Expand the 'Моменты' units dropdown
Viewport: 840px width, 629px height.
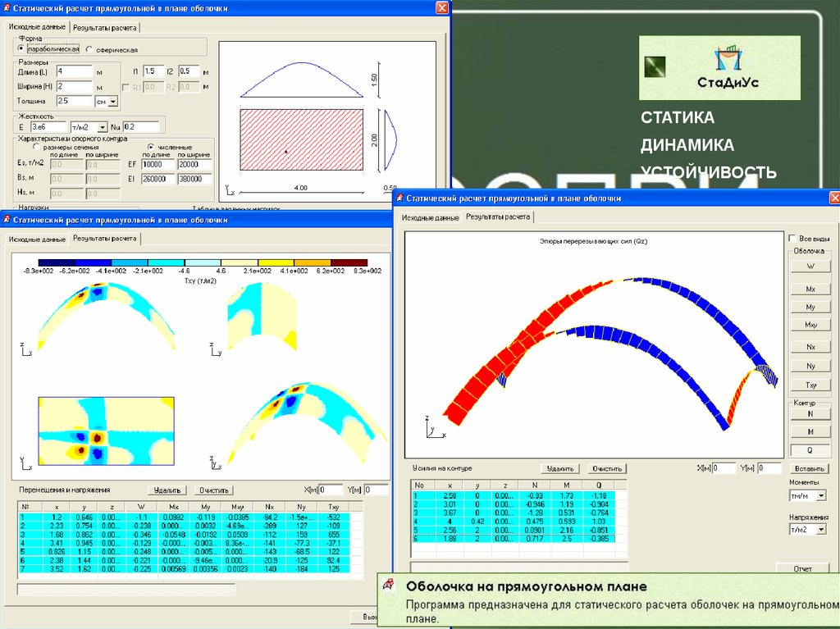coord(821,496)
